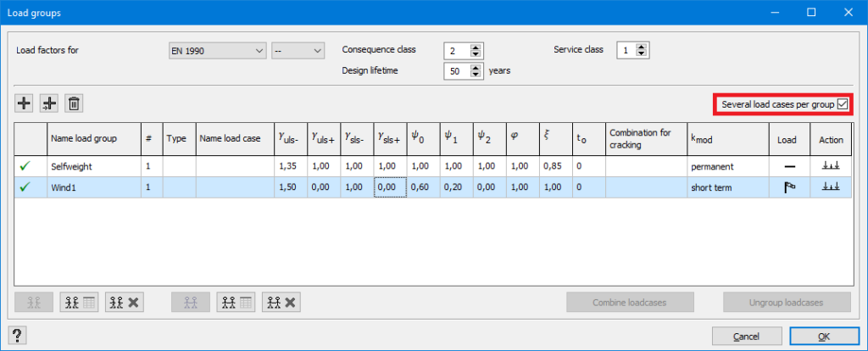Click the Type cell in Wind1 row

pyautogui.click(x=180, y=187)
